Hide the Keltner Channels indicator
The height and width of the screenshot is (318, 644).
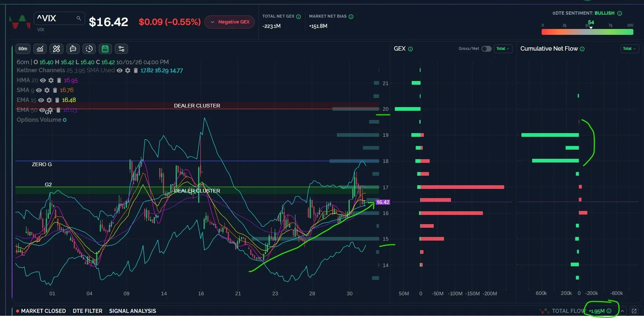pyautogui.click(x=120, y=70)
